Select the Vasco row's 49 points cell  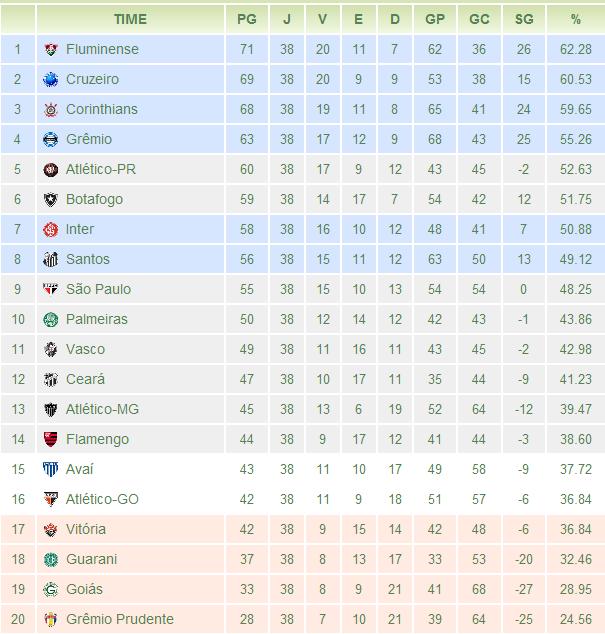[x=247, y=349]
